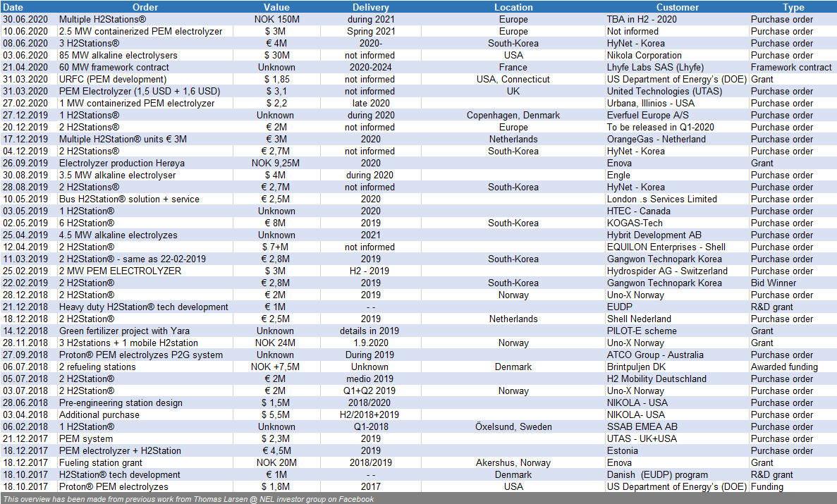The height and width of the screenshot is (504, 837).
Task: Select the order 'Fueling station grant'
Action: coord(100,463)
